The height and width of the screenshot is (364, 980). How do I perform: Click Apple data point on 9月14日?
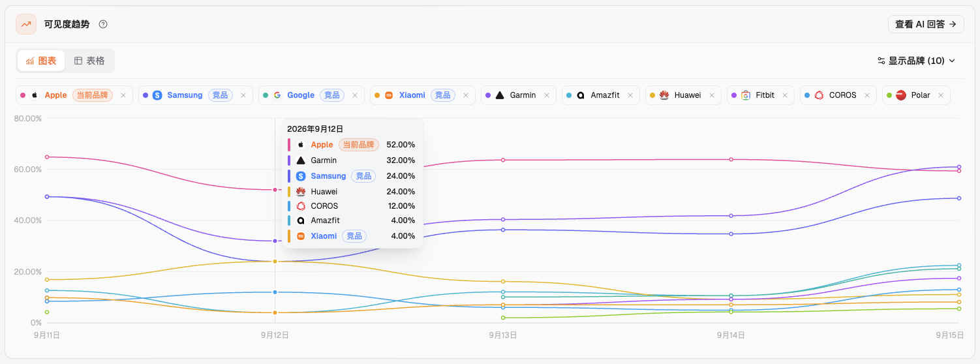coord(731,159)
